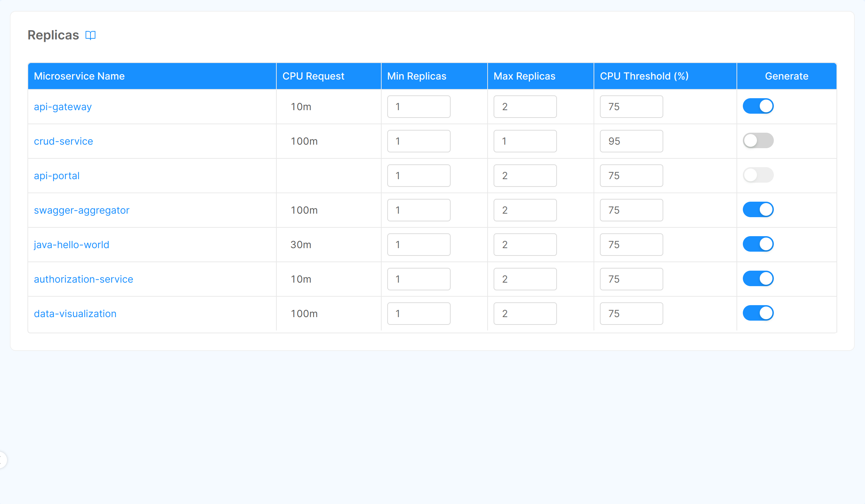Screen dimensions: 865x504
Task: Open the api-gateway microservice link
Action: (62, 107)
